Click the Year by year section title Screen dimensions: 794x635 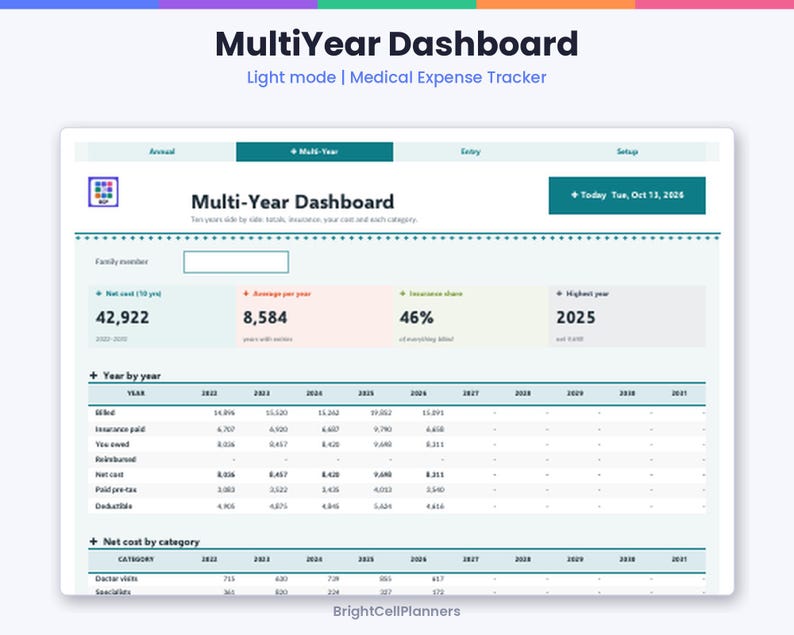coord(132,376)
